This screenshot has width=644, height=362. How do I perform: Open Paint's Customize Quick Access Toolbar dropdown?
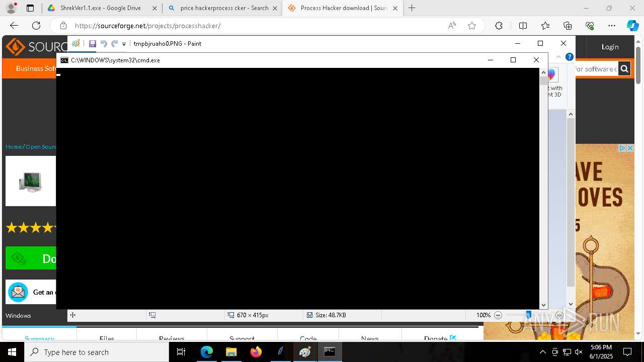pyautogui.click(x=124, y=44)
